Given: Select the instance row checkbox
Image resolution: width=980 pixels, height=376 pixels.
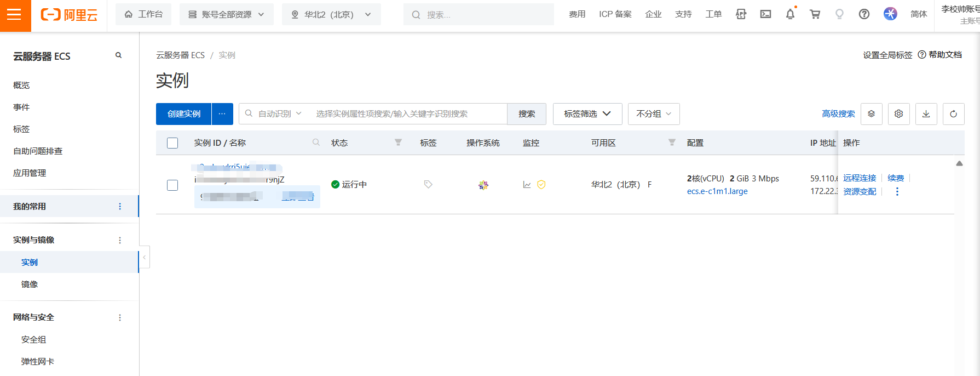Looking at the screenshot, I should [172, 185].
